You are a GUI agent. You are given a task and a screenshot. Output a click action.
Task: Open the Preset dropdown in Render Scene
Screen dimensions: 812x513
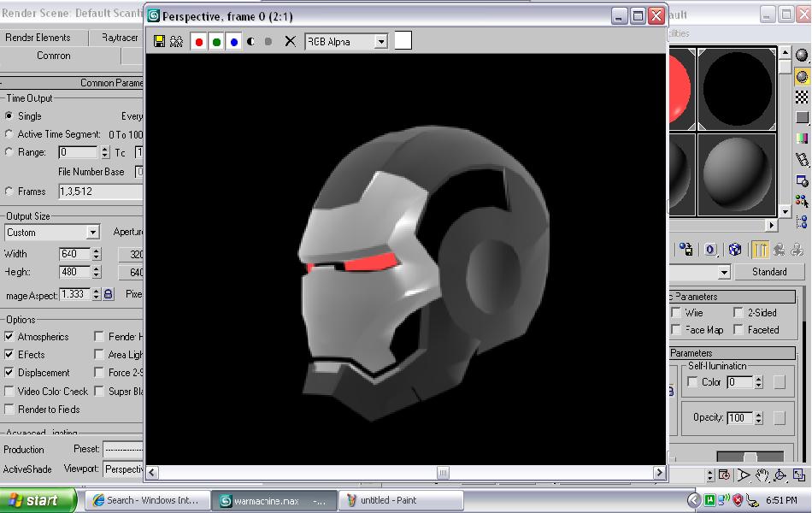pos(123,449)
